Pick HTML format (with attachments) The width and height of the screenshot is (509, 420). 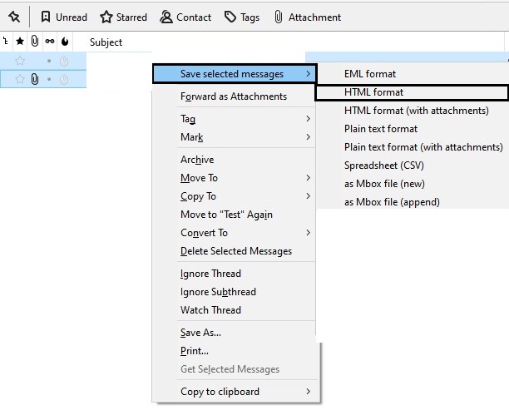413,111
